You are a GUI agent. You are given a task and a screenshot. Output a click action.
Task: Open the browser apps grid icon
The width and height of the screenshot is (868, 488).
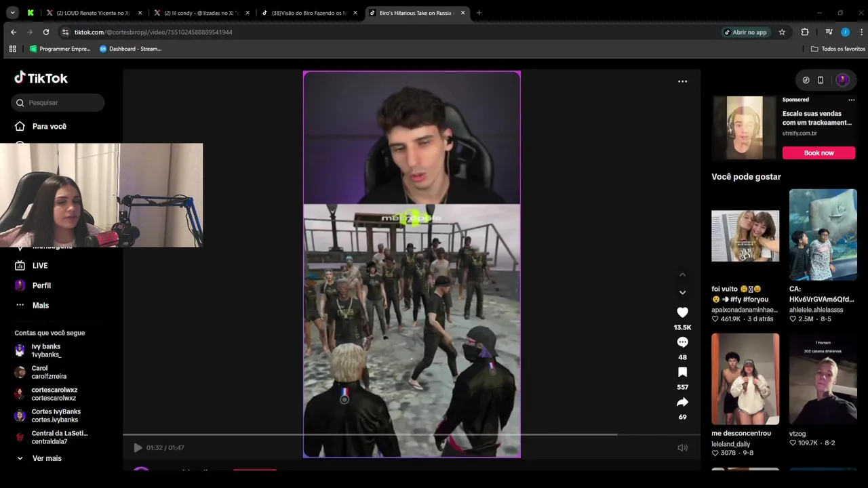(x=12, y=49)
